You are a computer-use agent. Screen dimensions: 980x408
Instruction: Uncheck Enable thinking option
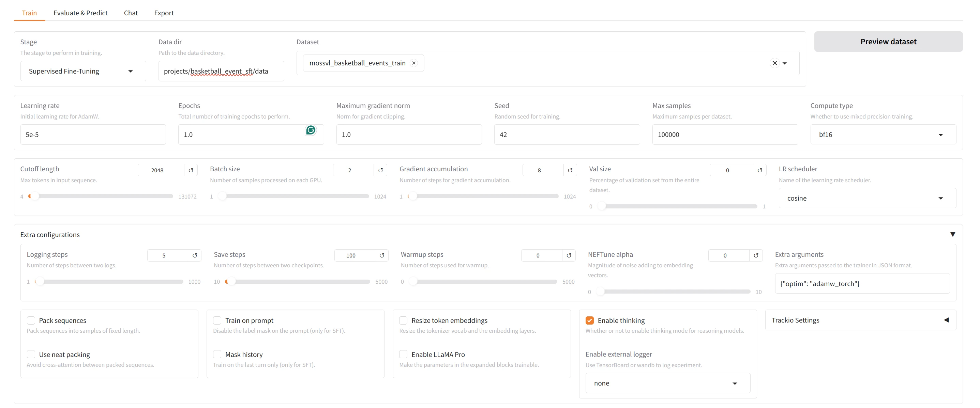pos(590,320)
